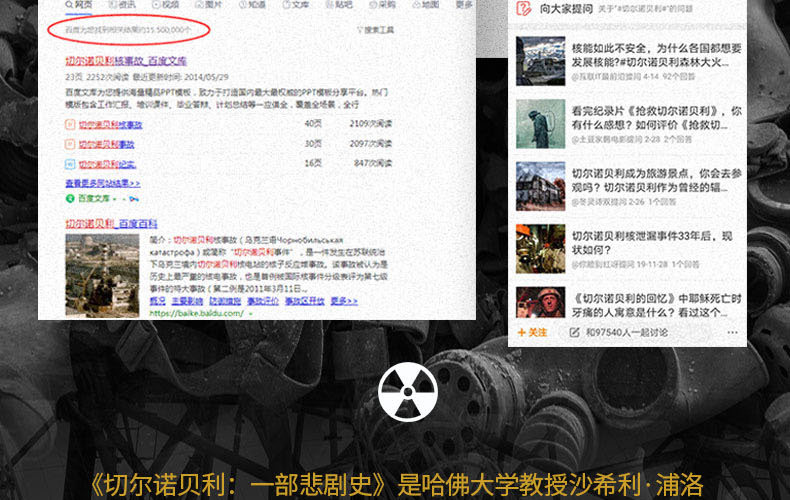The image size is (790, 500).
Task: Click the 2109次阅读 count
Action: 370,124
